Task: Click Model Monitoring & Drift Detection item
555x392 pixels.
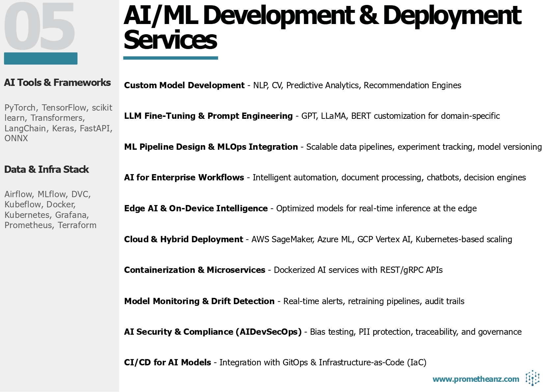Action: click(x=294, y=301)
